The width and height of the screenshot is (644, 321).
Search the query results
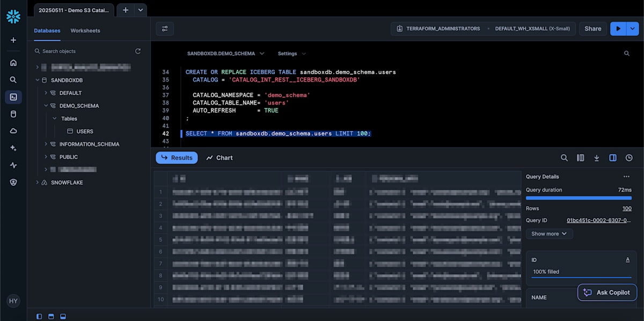pos(564,158)
